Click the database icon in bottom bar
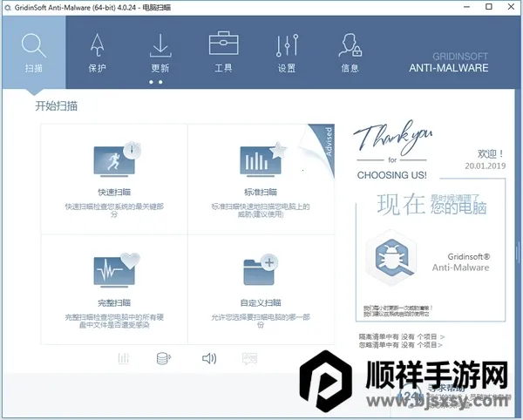 (x=162, y=358)
